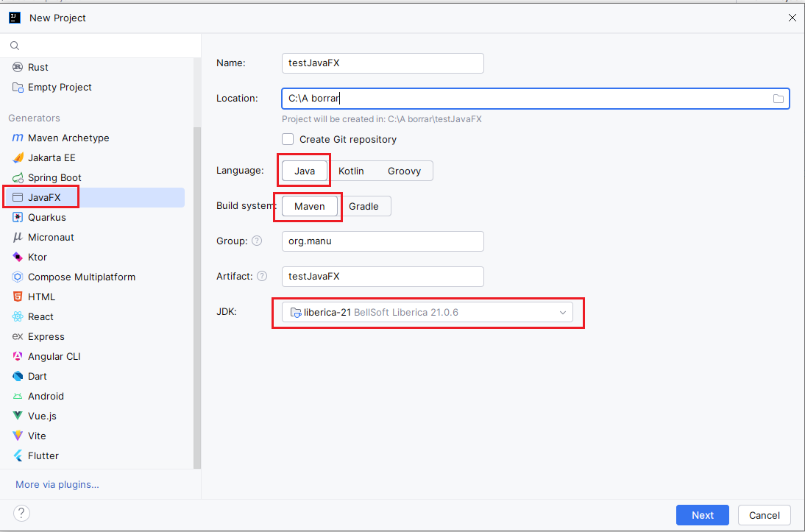Click the Compose Multiplatform icon
Viewport: 805px width, 532px height.
[18, 277]
